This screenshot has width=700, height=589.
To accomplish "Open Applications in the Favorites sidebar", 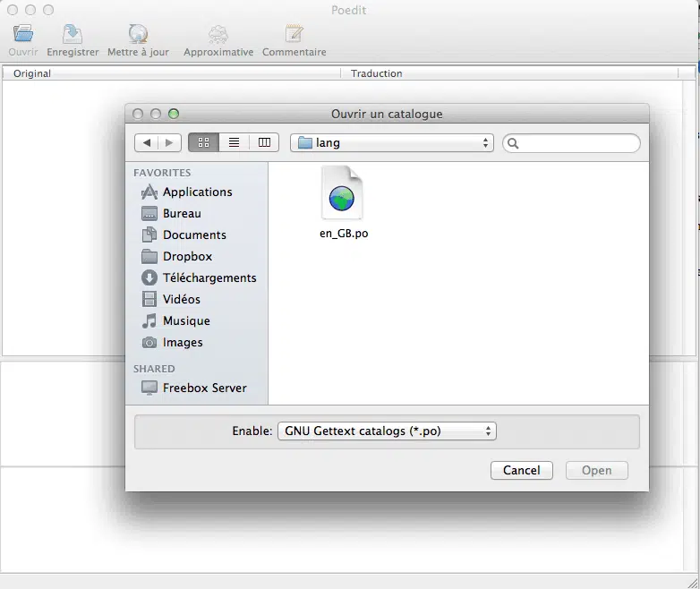I will pos(197,192).
